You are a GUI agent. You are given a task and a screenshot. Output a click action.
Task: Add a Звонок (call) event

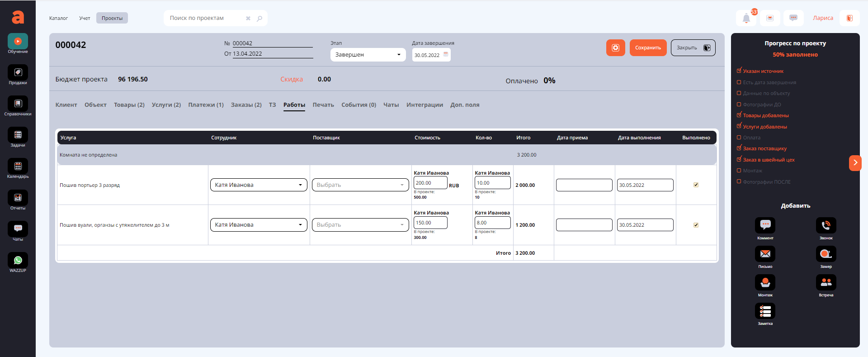point(826,226)
